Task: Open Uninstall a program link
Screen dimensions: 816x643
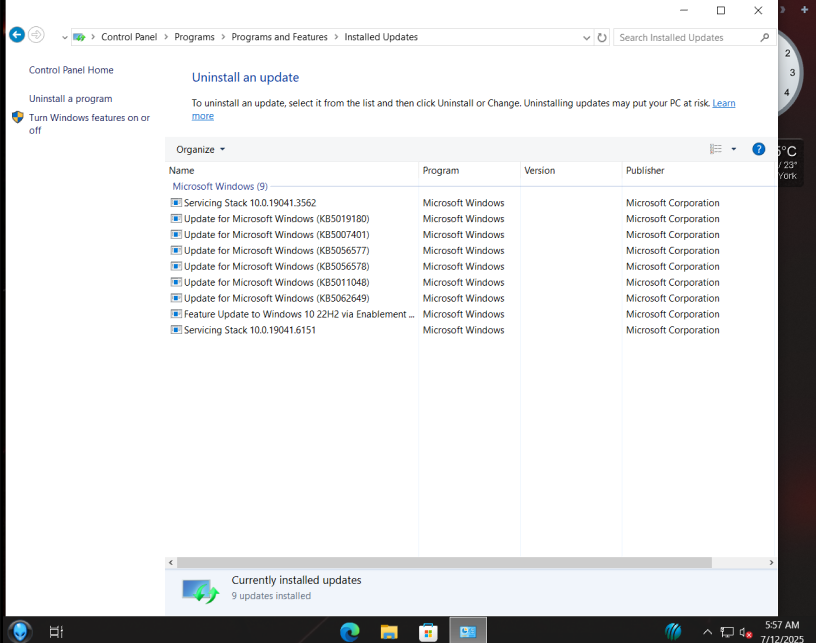Action: pos(70,98)
